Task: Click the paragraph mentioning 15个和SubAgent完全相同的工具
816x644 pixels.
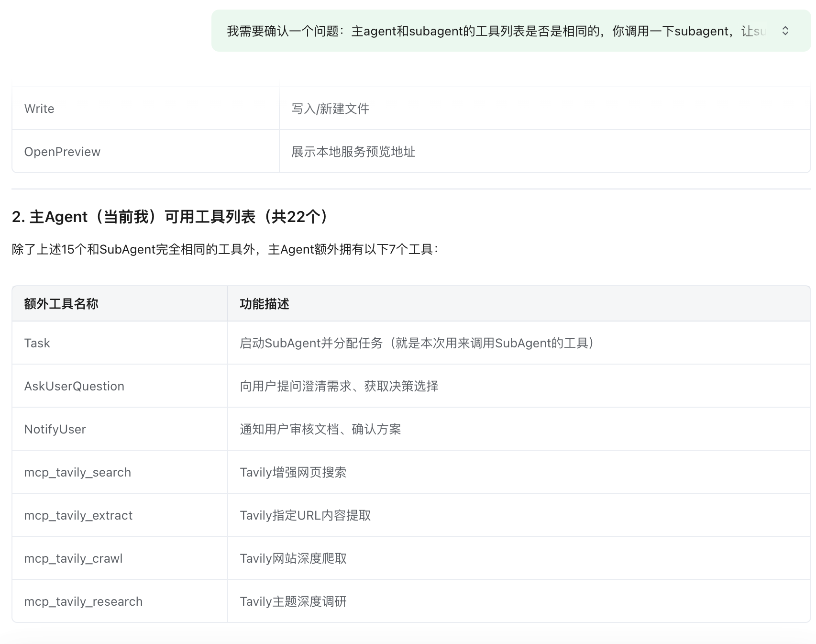Action: [x=225, y=249]
